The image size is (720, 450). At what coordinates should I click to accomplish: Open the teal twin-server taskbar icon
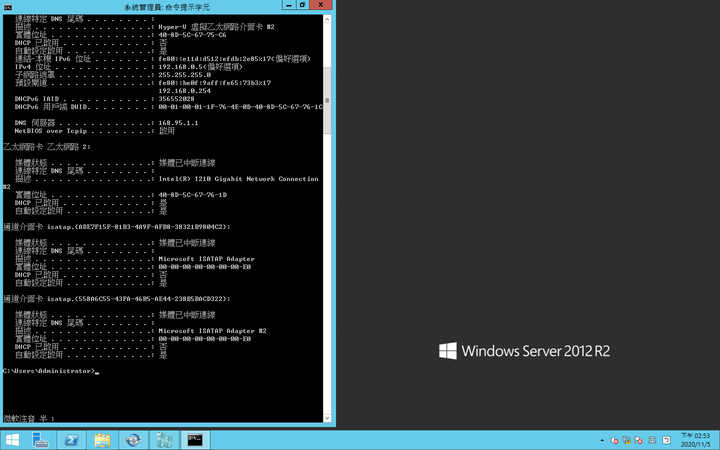click(164, 440)
